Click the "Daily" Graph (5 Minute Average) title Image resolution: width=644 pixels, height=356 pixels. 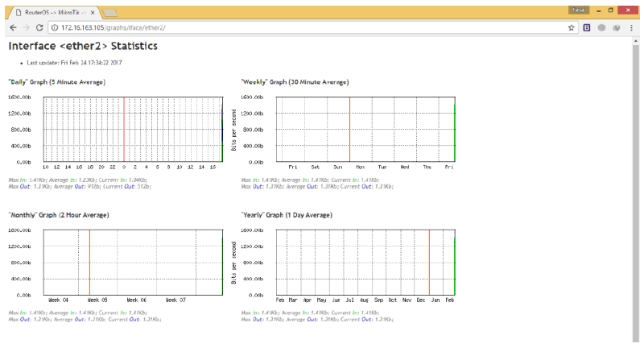[57, 82]
